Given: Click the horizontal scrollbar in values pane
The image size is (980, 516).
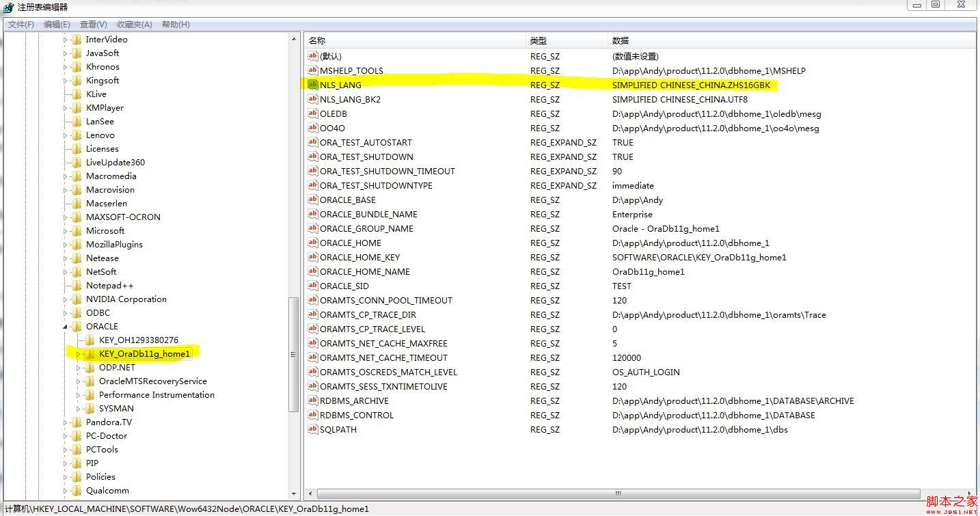Looking at the screenshot, I should pyautogui.click(x=618, y=493).
